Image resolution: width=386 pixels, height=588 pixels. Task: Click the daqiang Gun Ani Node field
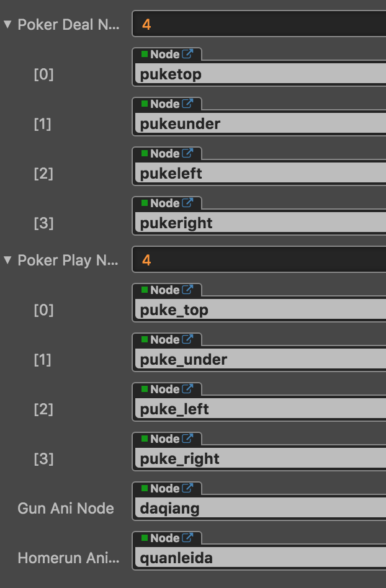tap(261, 509)
